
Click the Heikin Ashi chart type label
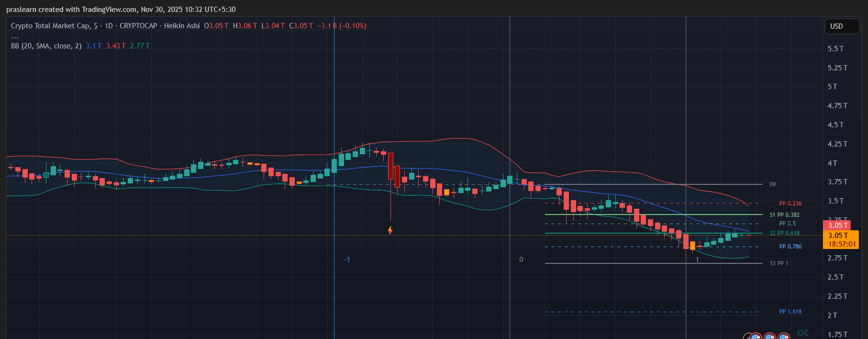point(182,26)
